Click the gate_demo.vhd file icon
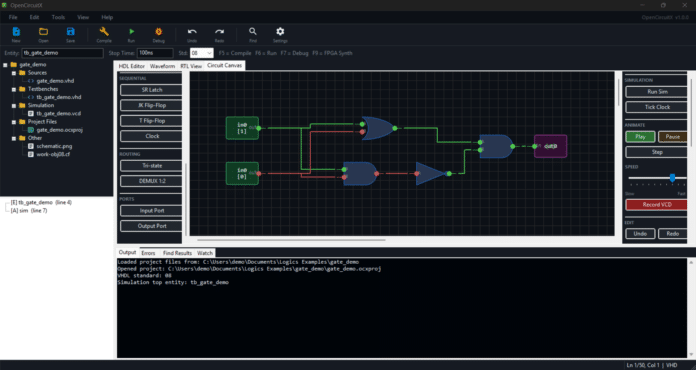 [x=31, y=81]
